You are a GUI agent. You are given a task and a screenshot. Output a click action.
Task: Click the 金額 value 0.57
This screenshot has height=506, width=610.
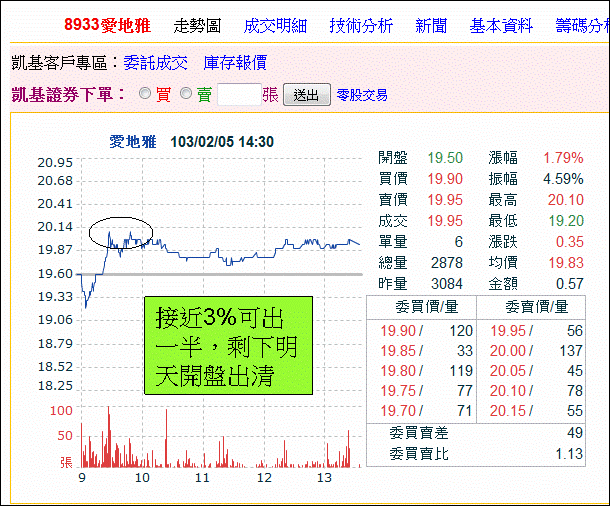click(x=570, y=284)
